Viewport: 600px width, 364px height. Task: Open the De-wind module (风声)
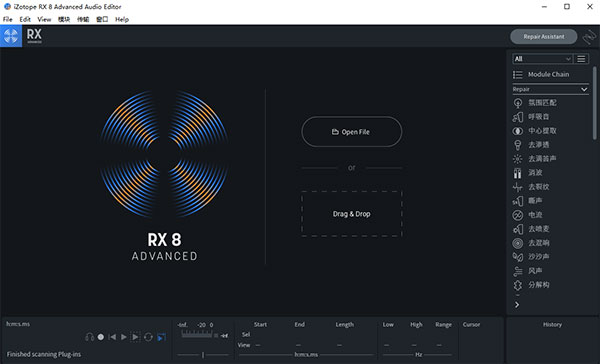click(x=528, y=271)
